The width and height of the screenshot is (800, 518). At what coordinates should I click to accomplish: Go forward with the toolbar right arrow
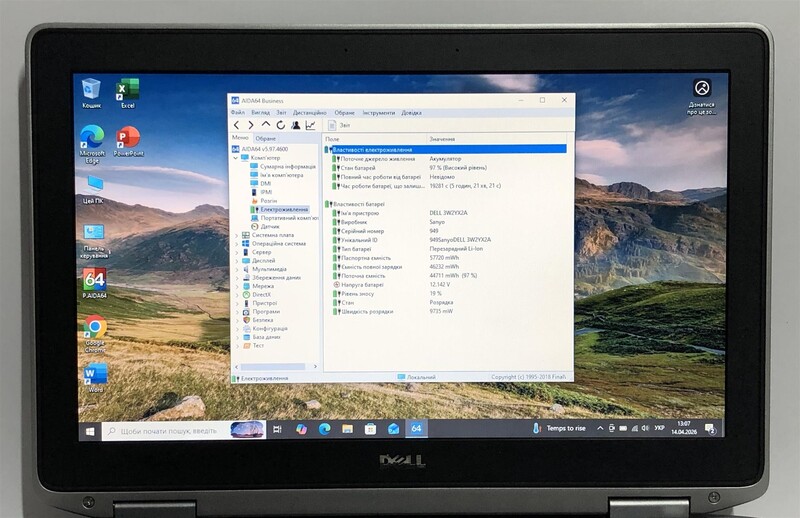pos(251,125)
